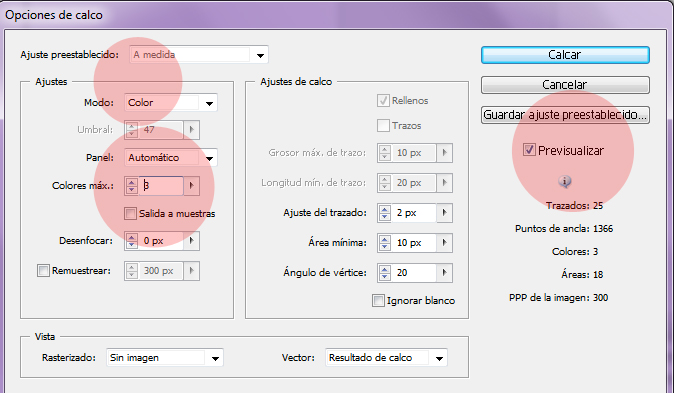Toggle the Rellenos checkbox
Screen dimensions: 674x393
point(383,100)
